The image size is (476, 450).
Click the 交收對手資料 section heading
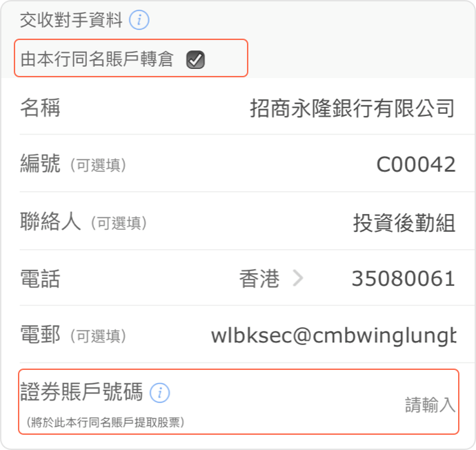pos(71,20)
